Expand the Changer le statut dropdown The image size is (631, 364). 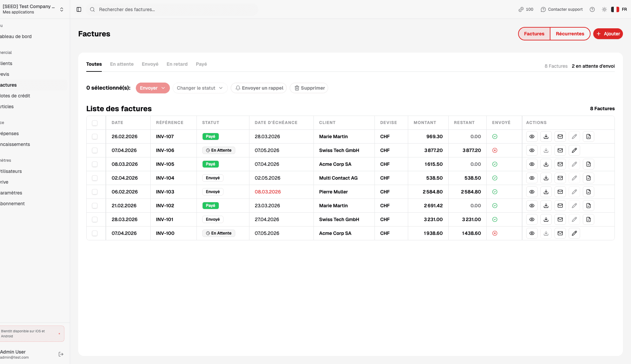click(x=200, y=88)
